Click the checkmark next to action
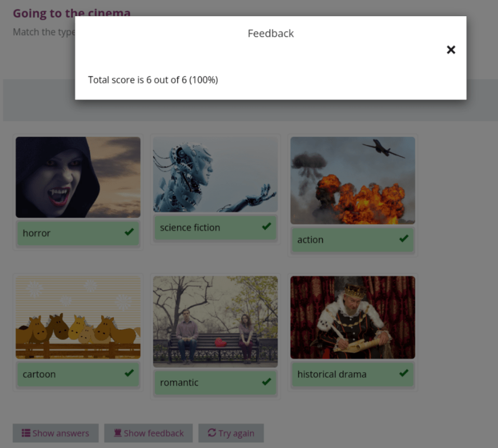Viewport: 498px width, 448px height. pos(404,239)
